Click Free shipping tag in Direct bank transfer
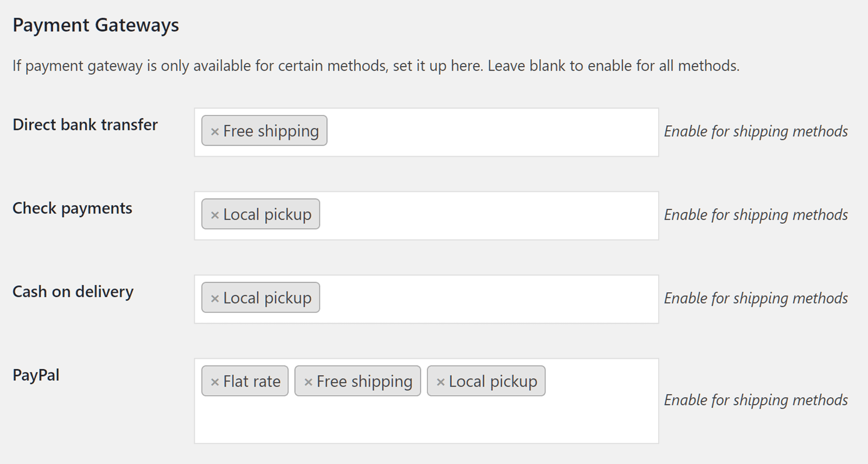Image resolution: width=868 pixels, height=464 pixels. (271, 131)
